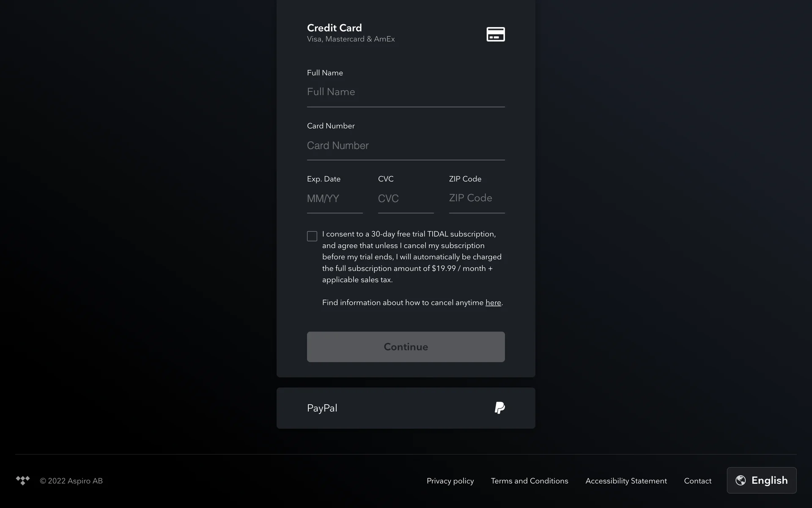812x508 pixels.
Task: Click the MM/YY expiration date field
Action: point(334,199)
